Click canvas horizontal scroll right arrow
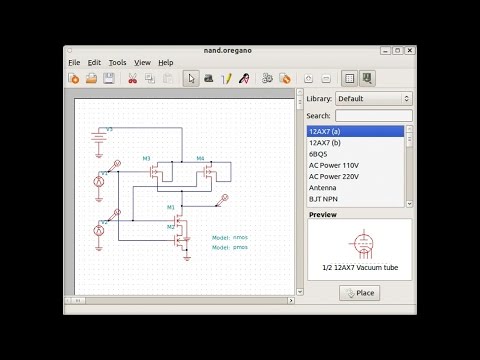Screen dimensions: 480x360 291,300
